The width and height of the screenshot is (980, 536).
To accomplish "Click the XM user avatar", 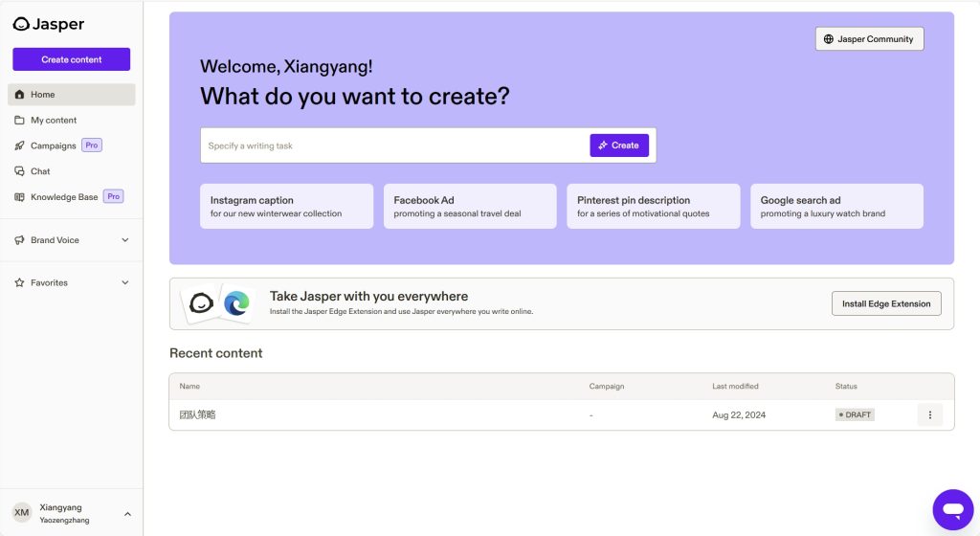I will click(22, 512).
